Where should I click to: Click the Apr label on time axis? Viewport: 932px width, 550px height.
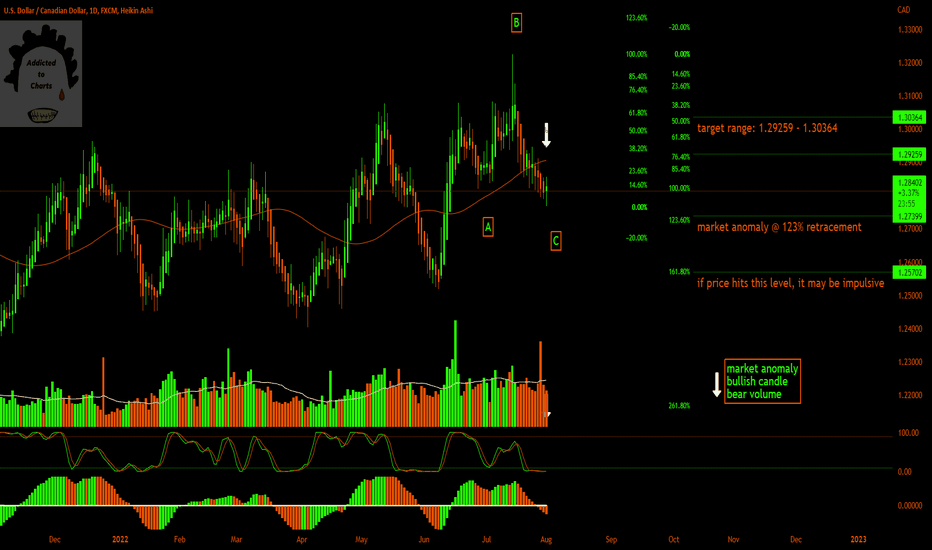(301, 539)
